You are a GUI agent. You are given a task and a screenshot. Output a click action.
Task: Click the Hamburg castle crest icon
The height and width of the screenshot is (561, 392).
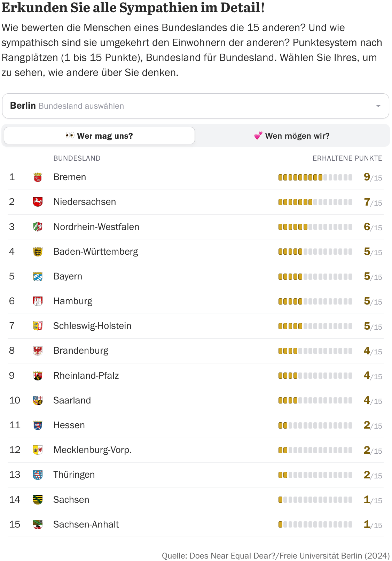tap(38, 301)
